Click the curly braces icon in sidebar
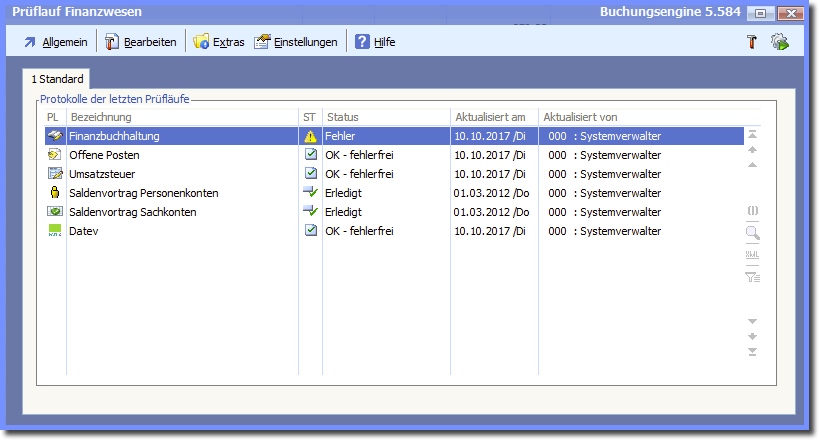Image resolution: width=819 pixels, height=440 pixels. [x=752, y=211]
